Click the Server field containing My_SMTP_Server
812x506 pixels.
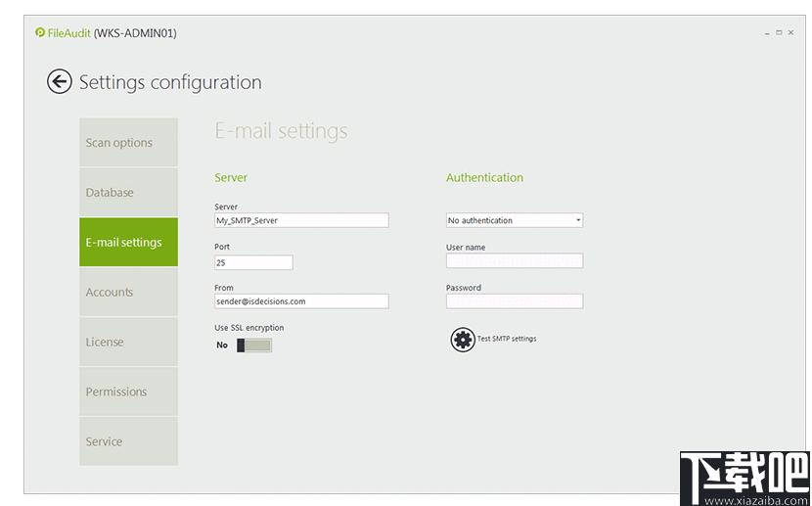point(301,220)
